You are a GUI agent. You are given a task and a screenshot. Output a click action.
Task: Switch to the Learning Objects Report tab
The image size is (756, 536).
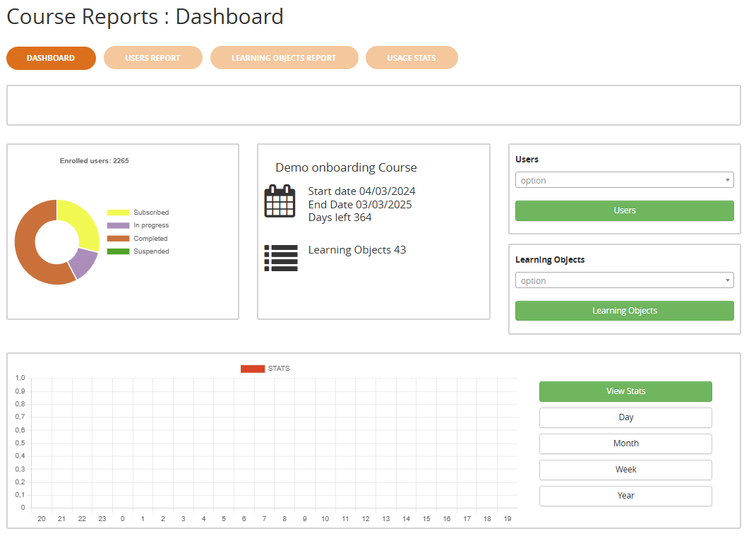284,58
